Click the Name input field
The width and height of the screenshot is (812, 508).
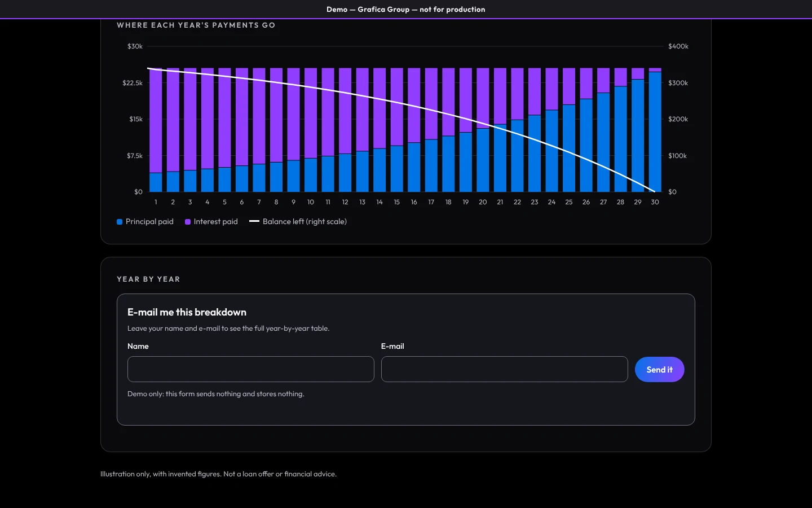pyautogui.click(x=251, y=369)
